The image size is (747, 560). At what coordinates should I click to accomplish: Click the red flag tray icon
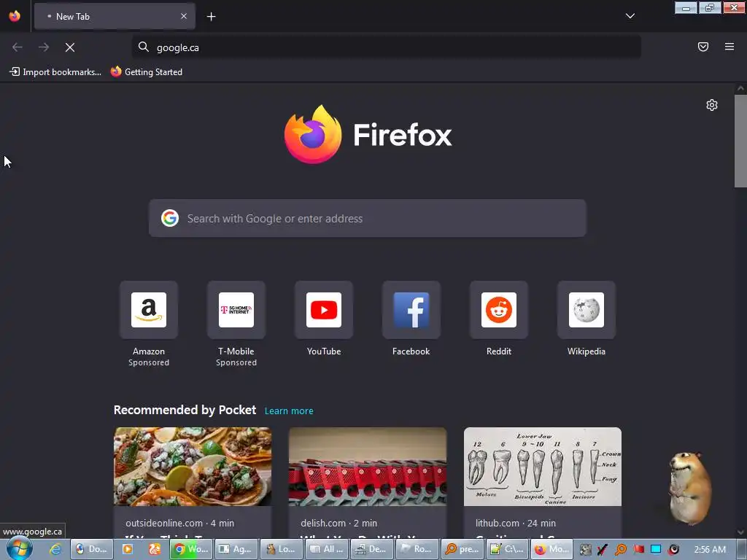point(638,549)
